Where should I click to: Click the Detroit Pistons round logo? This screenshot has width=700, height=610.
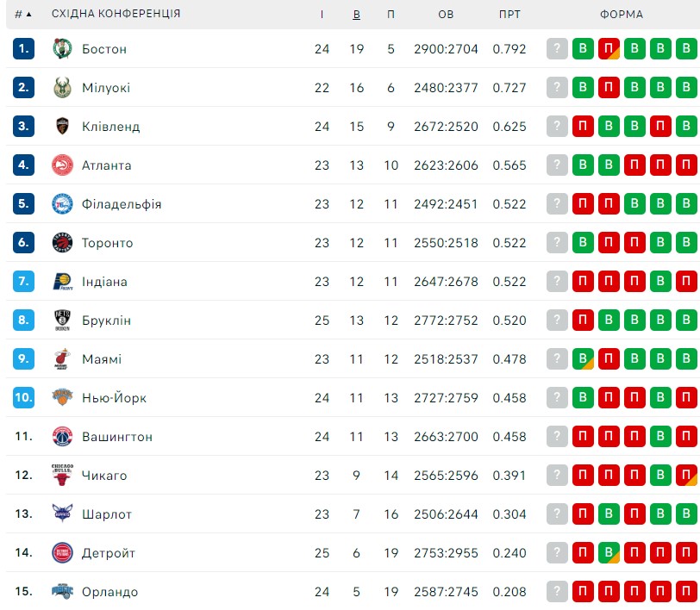(62, 552)
